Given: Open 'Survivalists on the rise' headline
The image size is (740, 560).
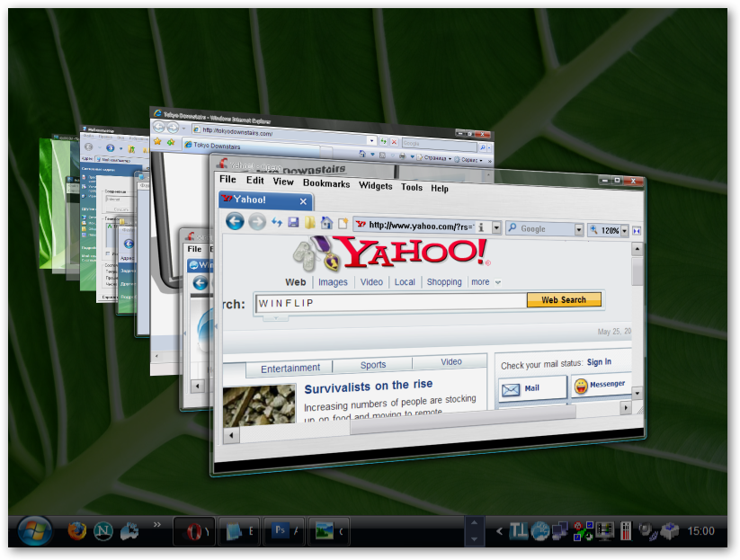Looking at the screenshot, I should coord(368,386).
